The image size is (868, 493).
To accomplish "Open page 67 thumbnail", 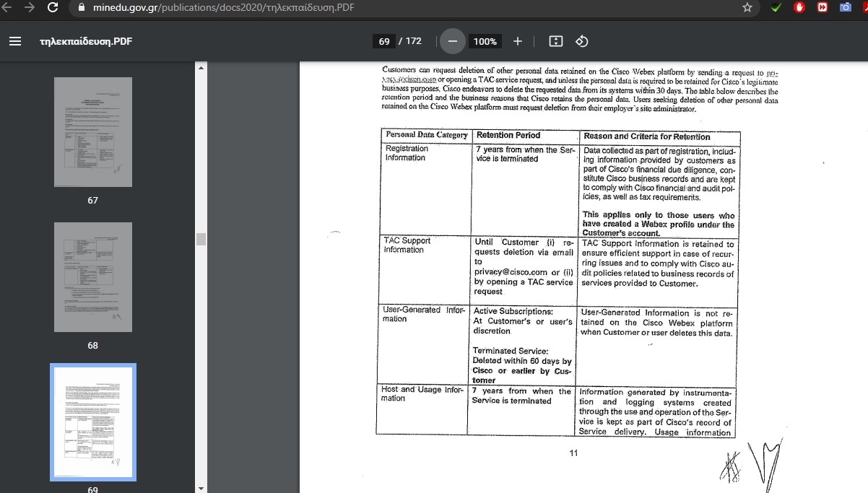I will pos(93,132).
